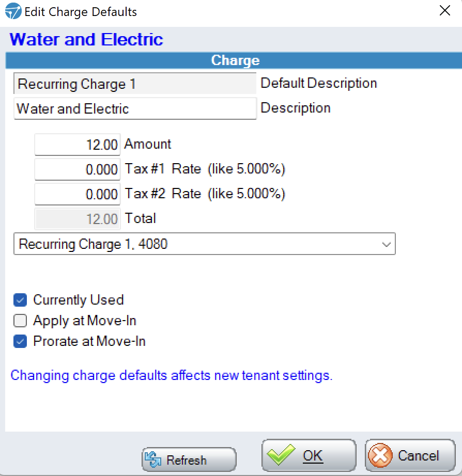
Task: Click the Default Description field Recurring Charge 1
Action: pos(135,84)
